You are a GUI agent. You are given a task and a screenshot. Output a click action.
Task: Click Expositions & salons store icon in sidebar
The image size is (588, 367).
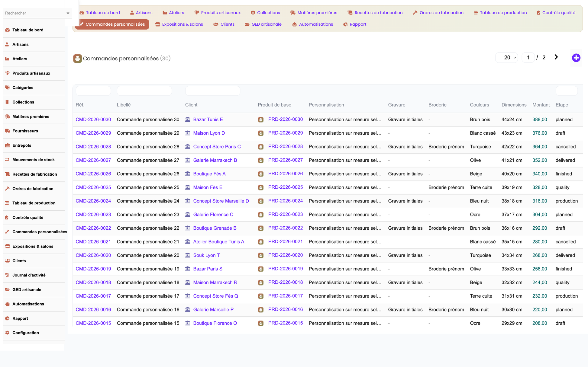(x=8, y=246)
